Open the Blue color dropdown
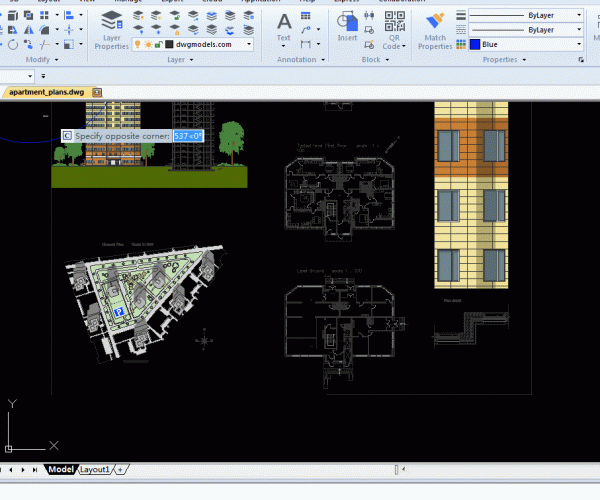600x500 pixels. point(579,44)
